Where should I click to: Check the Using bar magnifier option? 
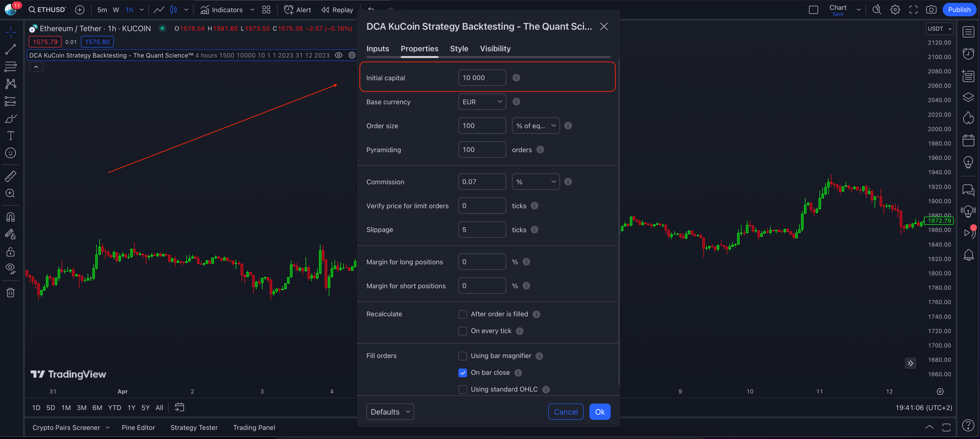tap(462, 356)
